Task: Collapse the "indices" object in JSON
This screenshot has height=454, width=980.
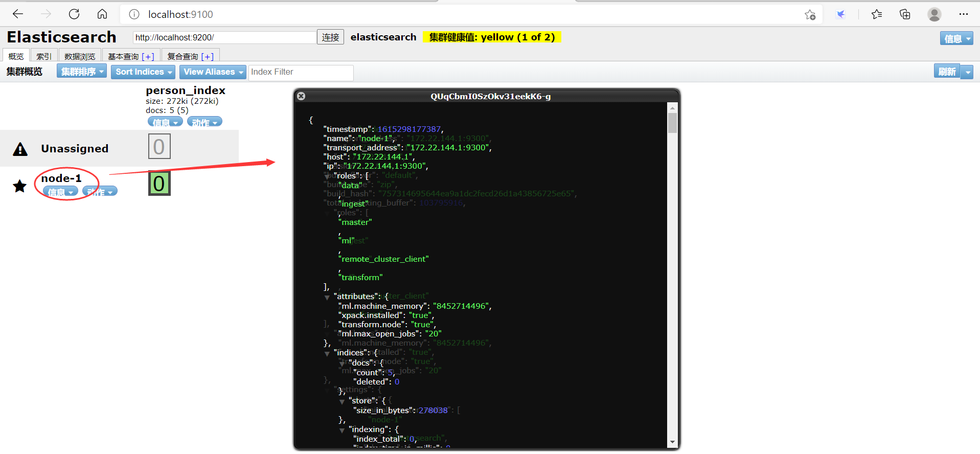Action: 327,353
